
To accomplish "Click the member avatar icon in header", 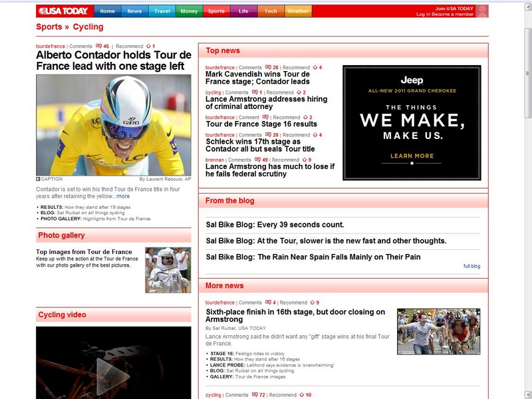I will coord(481,11).
